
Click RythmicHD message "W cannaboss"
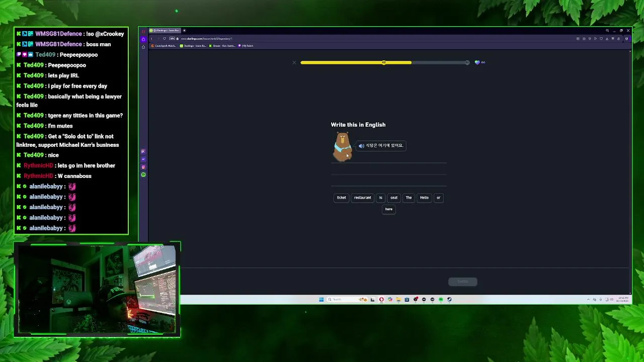(x=74, y=176)
